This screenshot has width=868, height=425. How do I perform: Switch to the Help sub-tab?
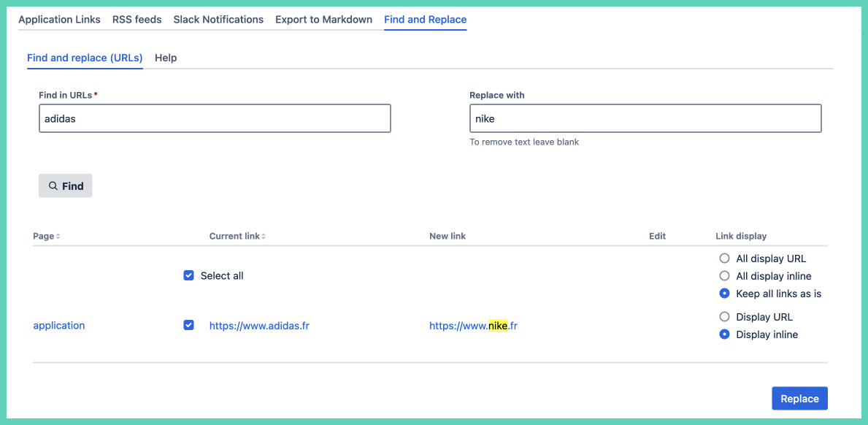166,58
